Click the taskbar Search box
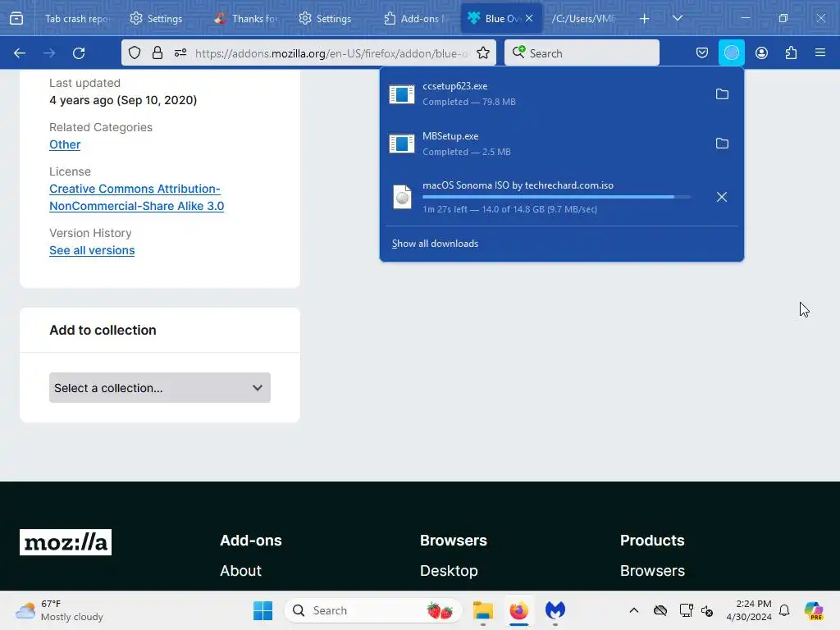Screen dimensions: 840x630 [x=373, y=610]
